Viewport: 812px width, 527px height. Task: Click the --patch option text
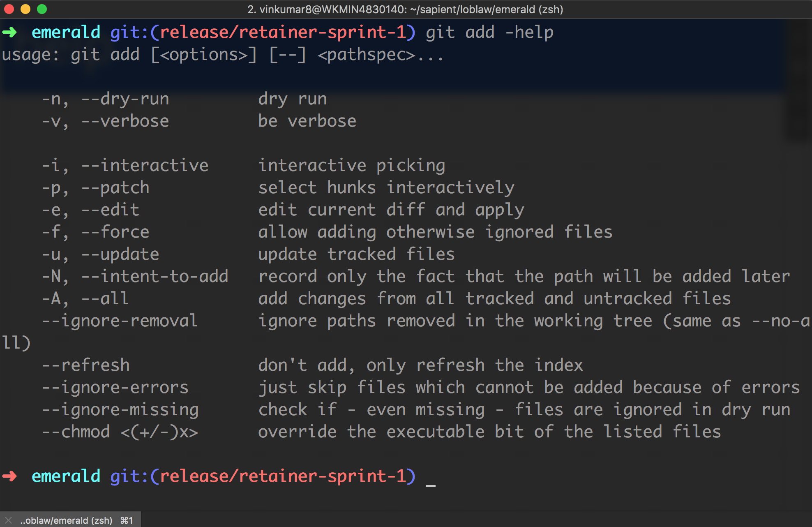click(x=115, y=188)
